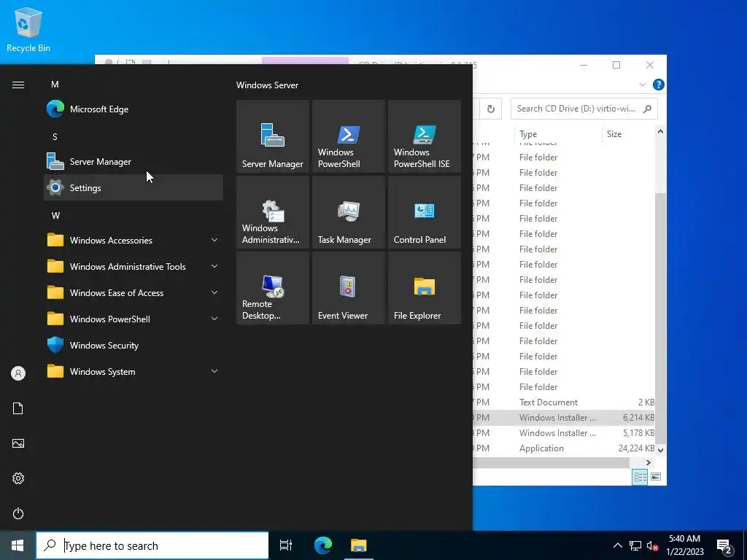Select the 6,214 KB Windows Installer row
This screenshot has width=747, height=560.
pos(565,418)
